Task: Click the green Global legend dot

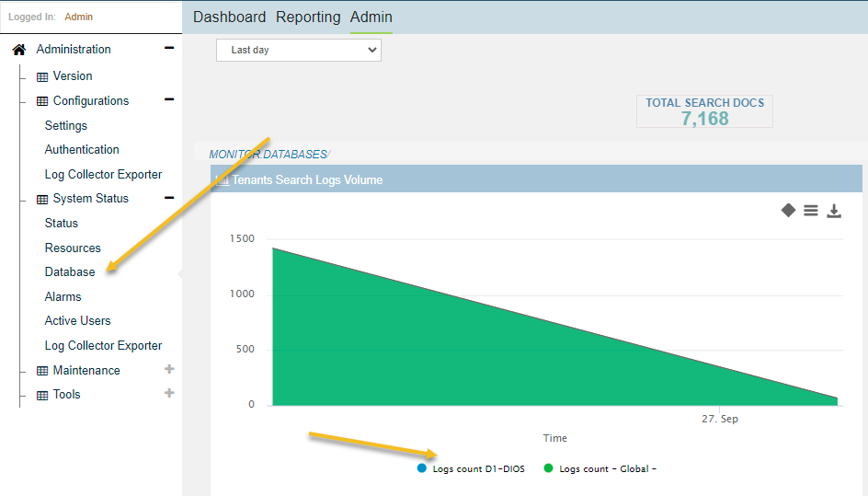Action: pos(549,468)
